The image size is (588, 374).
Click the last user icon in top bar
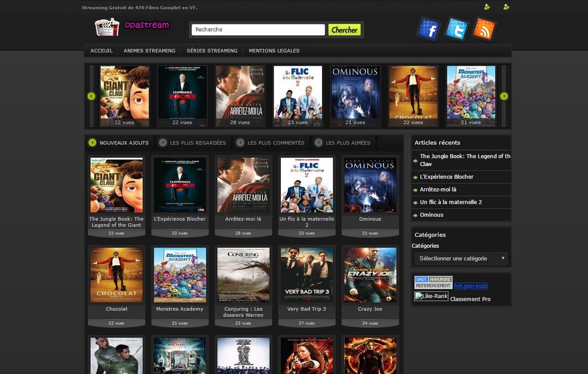506,7
